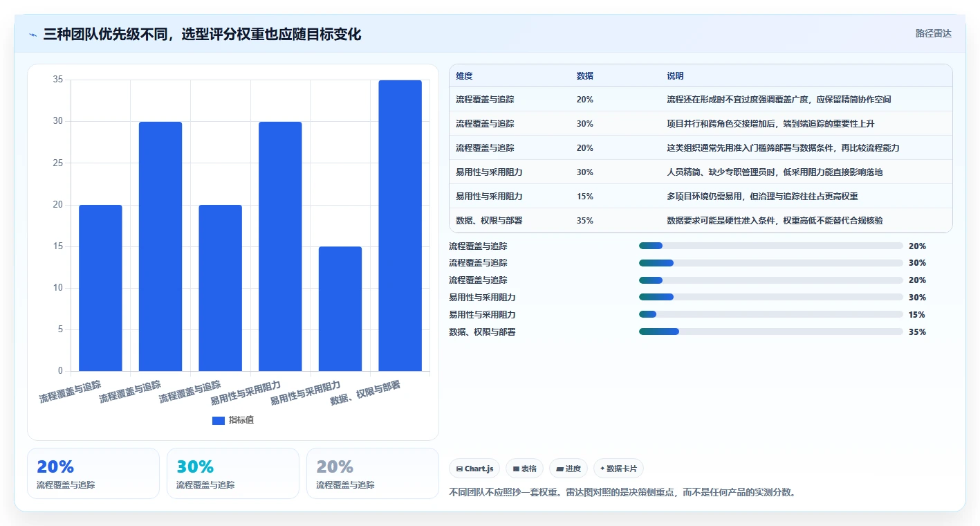This screenshot has width=980, height=526.
Task: Click the 35% value next to the progress bars
Action: pos(917,332)
